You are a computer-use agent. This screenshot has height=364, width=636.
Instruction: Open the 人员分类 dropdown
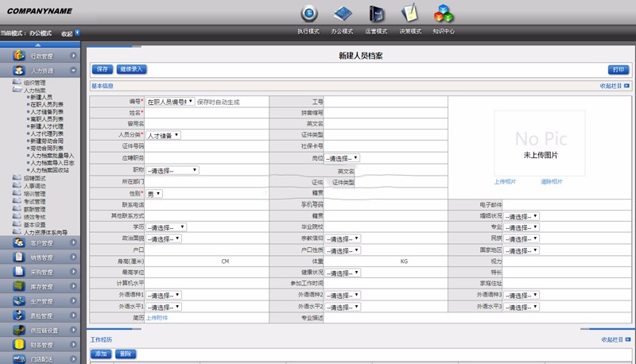(164, 135)
